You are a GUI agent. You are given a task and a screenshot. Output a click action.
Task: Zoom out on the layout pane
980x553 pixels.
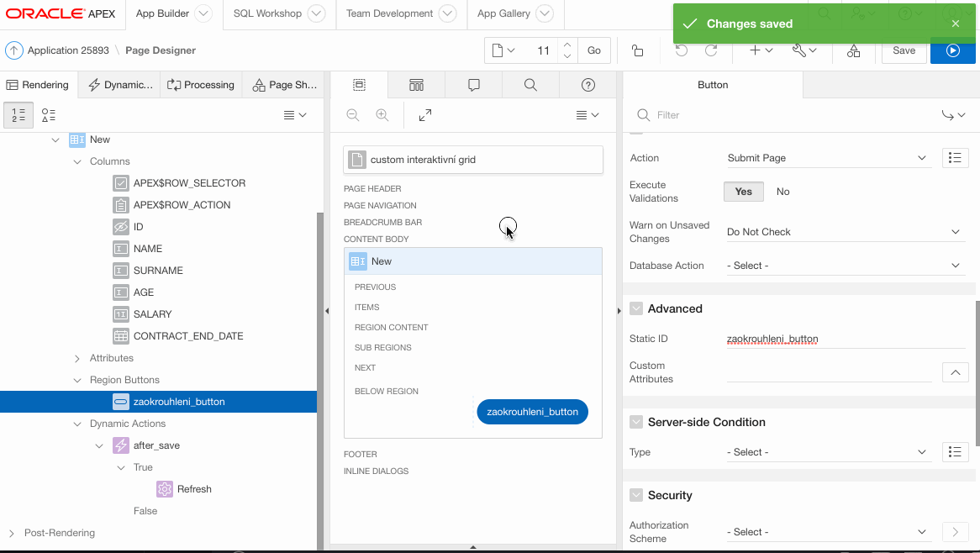[353, 115]
